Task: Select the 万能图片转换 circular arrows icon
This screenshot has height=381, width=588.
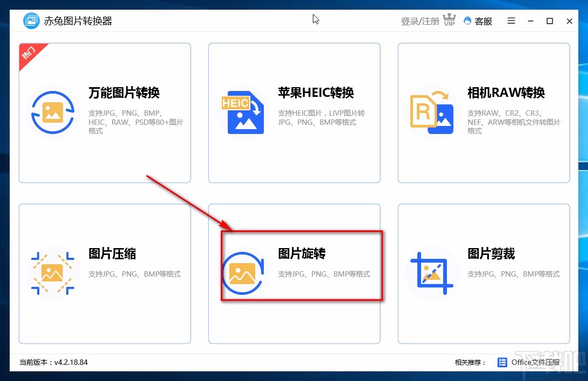Action: (53, 112)
